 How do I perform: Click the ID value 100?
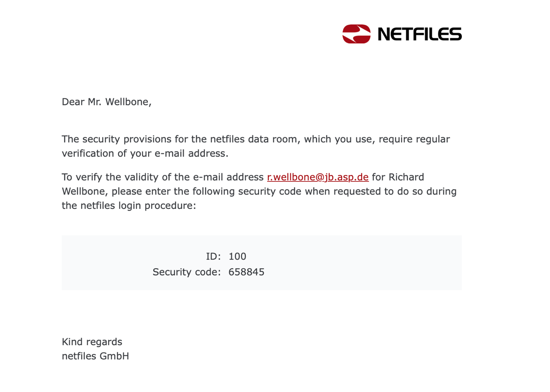point(237,257)
